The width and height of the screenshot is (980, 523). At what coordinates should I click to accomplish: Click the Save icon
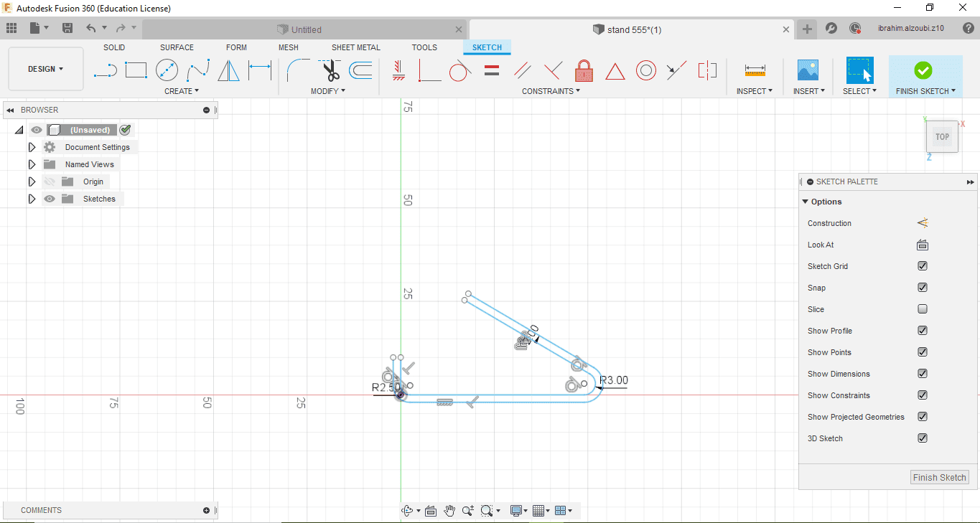pyautogui.click(x=67, y=28)
